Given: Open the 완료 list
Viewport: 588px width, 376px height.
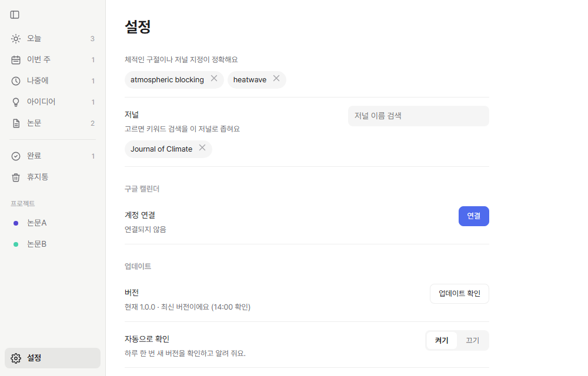Looking at the screenshot, I should coord(52,156).
